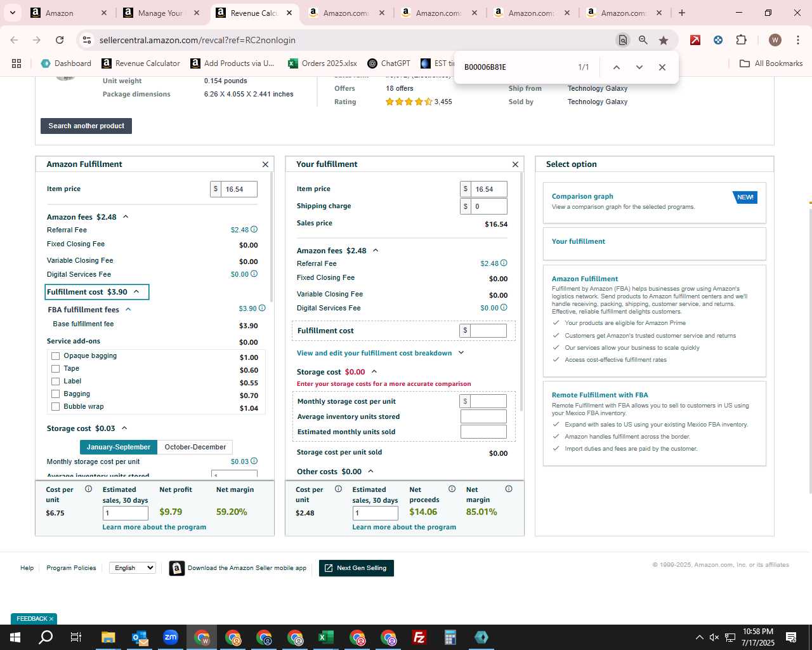This screenshot has width=812, height=650.
Task: Dismiss the FEEDBACK tab
Action: click(x=51, y=619)
